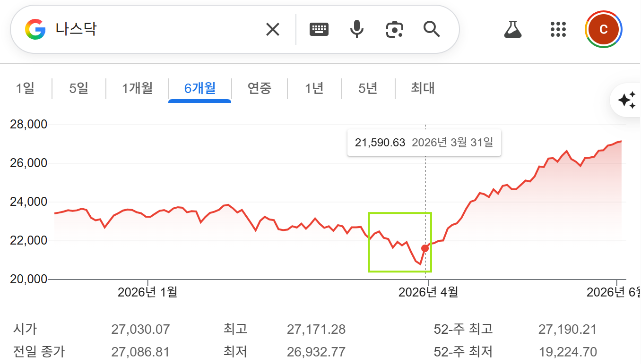Open the Google apps grid
Image resolution: width=641 pixels, height=364 pixels.
558,29
